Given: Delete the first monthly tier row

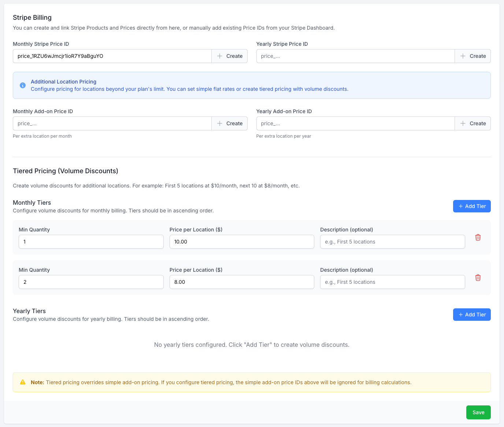Looking at the screenshot, I should click(478, 237).
